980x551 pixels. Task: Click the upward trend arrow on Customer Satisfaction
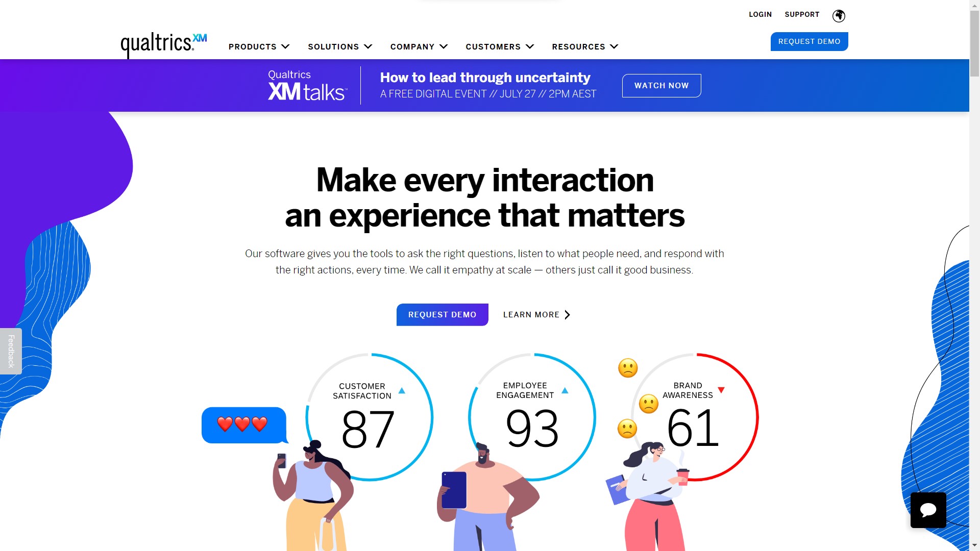402,390
